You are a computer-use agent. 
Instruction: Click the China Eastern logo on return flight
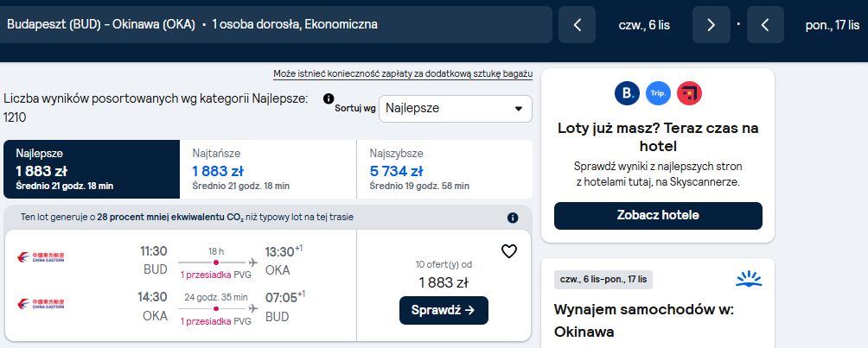(x=41, y=304)
